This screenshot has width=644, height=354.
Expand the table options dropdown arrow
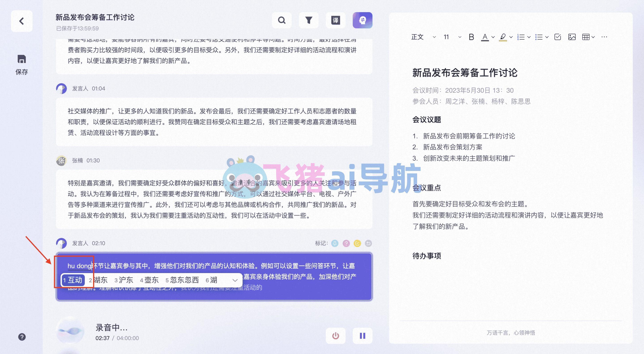593,37
